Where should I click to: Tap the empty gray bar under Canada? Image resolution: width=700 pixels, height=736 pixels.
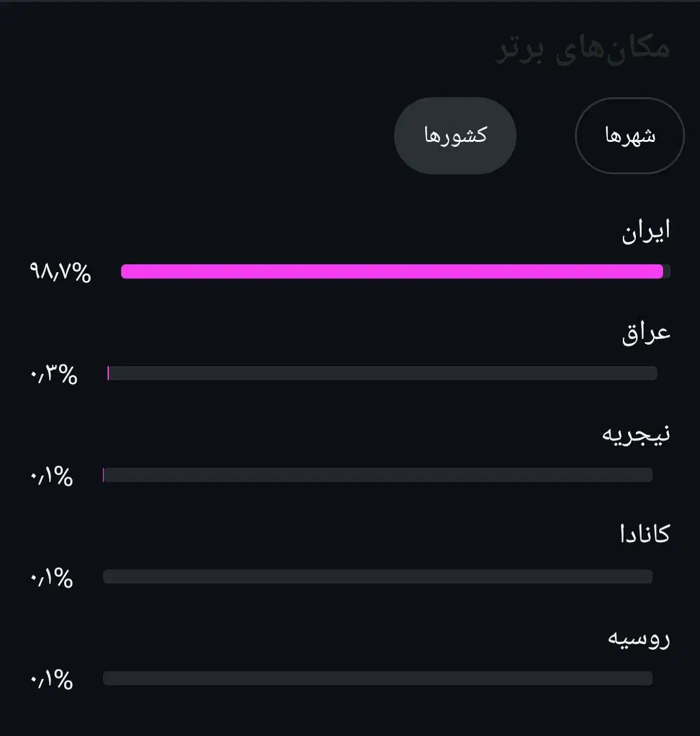click(378, 577)
